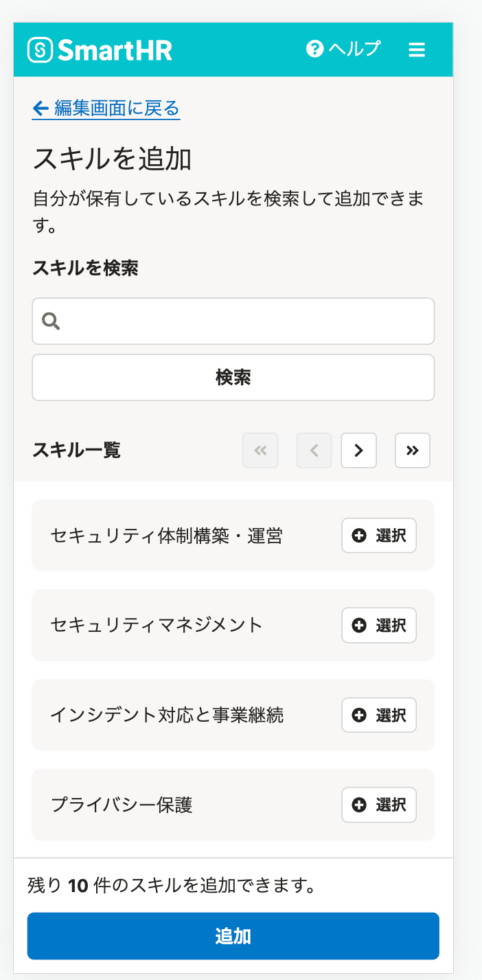Click the magnifying glass icon in the search box
The height and width of the screenshot is (980, 482).
point(51,321)
